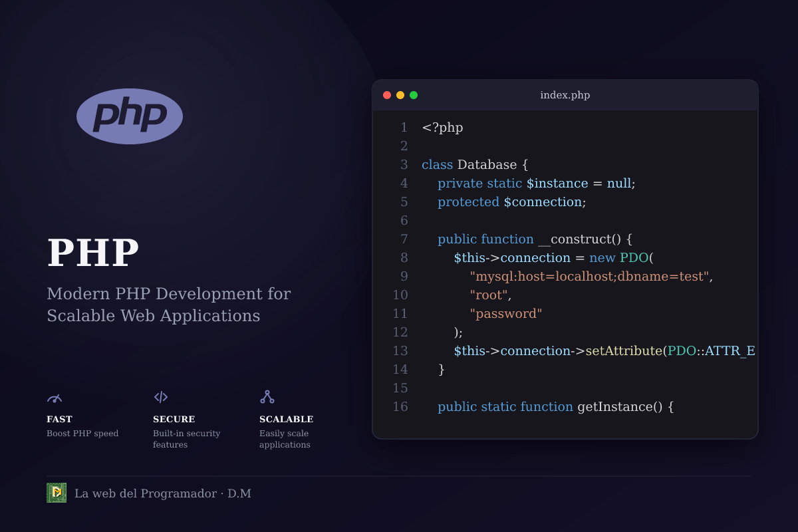The width and height of the screenshot is (798, 532).
Task: Click the red close dot of the code window
Action: (x=387, y=95)
